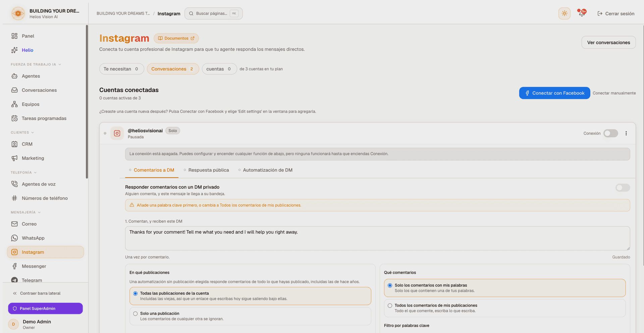Click the Telegram icon in sidebar
This screenshot has width=644, height=333.
14,280
